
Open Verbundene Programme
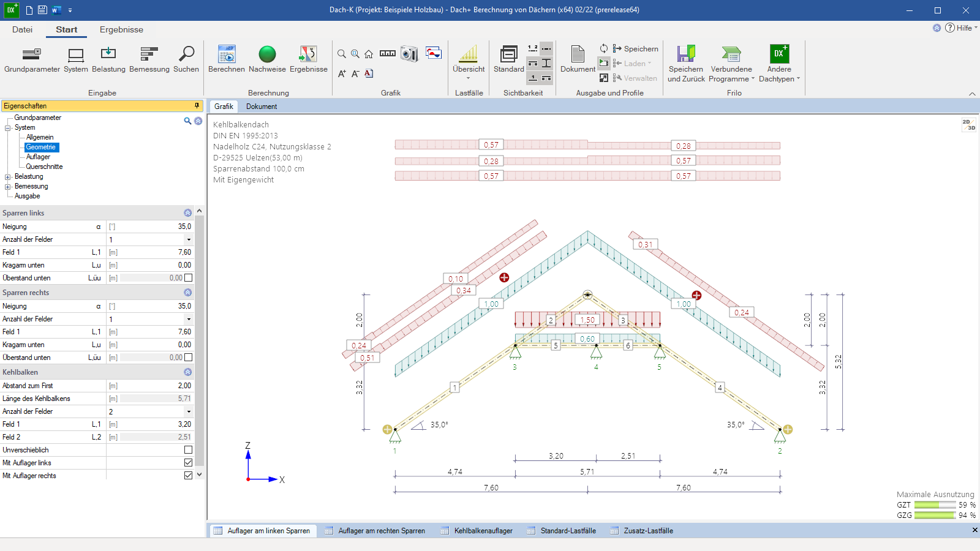click(x=731, y=64)
